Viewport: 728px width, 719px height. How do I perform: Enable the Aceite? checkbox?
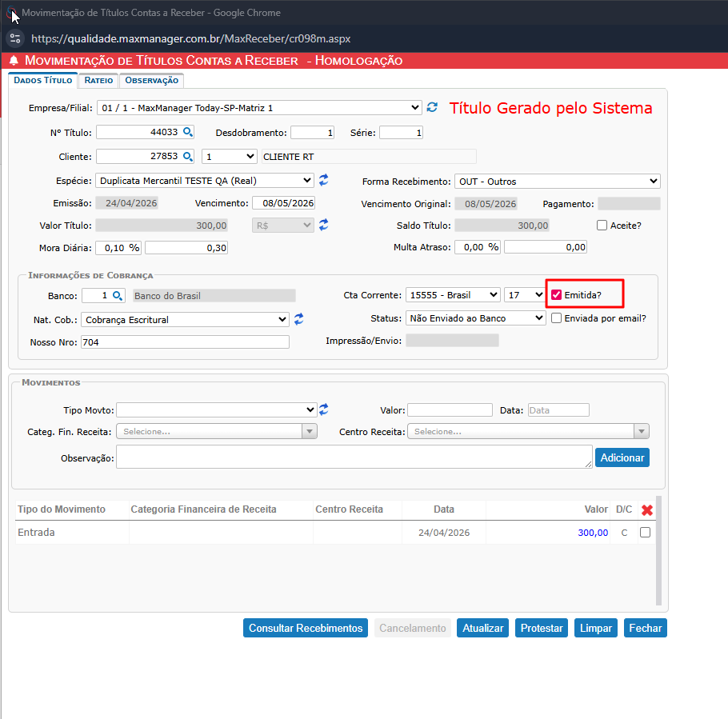click(602, 226)
